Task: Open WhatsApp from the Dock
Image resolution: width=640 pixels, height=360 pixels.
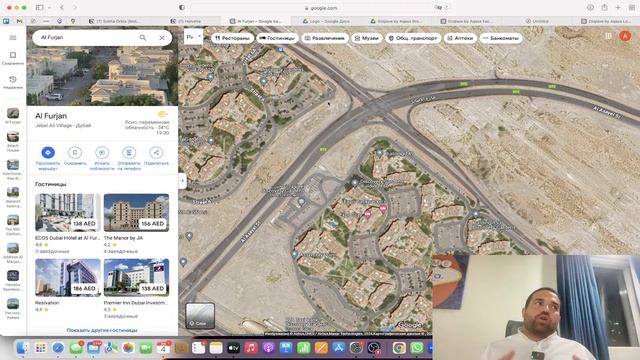Action: 417,348
